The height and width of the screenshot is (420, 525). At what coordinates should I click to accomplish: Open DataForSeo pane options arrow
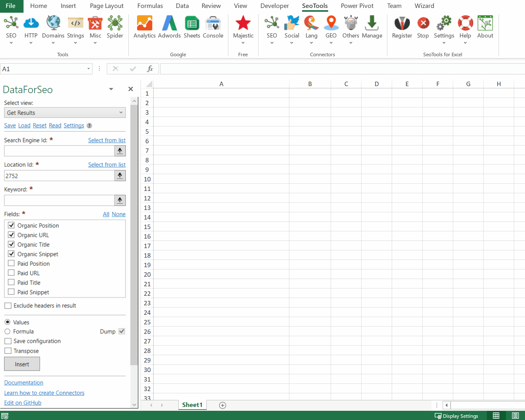[x=111, y=89]
